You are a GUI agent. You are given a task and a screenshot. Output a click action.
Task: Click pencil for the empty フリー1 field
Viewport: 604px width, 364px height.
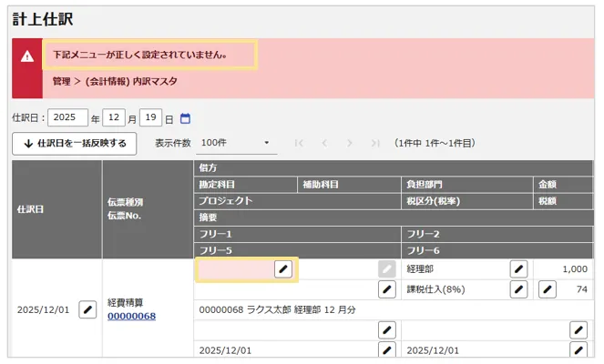[x=387, y=329]
